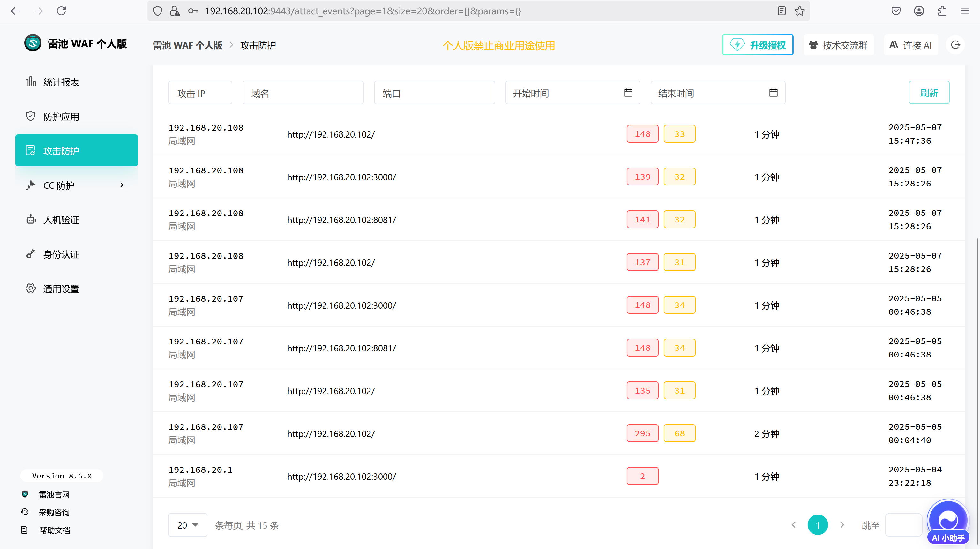Show the site security lock icon
The width and height of the screenshot is (980, 549).
click(x=175, y=11)
